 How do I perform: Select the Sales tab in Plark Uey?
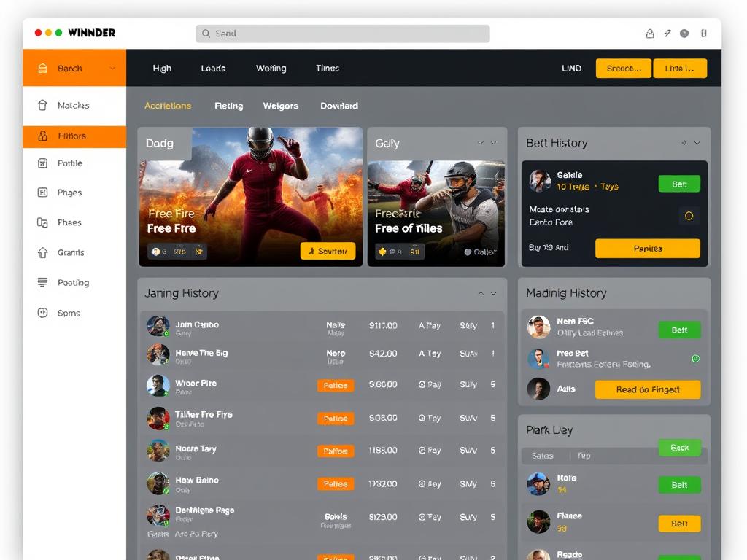tap(542, 456)
